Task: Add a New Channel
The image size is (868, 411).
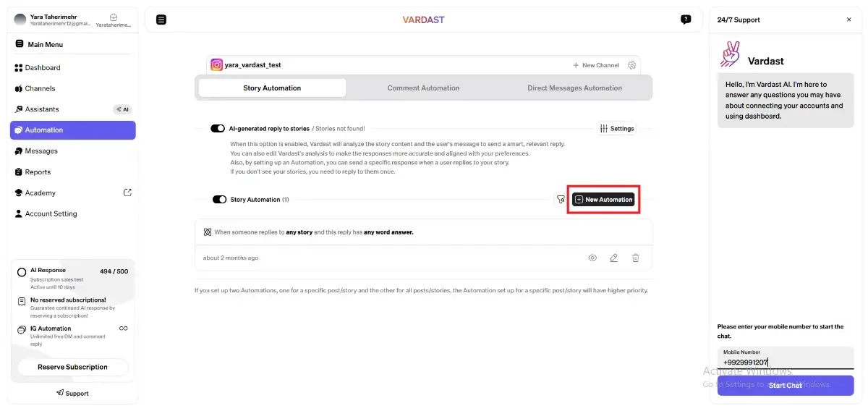Action: point(596,65)
